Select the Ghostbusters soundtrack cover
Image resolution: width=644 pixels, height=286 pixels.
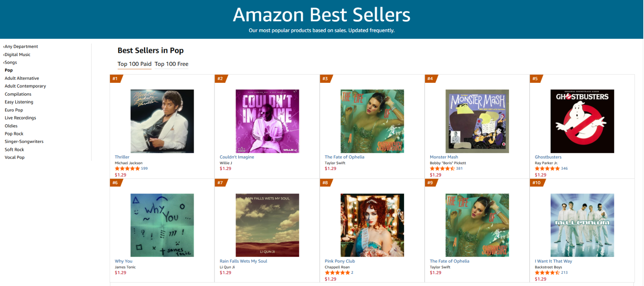[x=582, y=121]
